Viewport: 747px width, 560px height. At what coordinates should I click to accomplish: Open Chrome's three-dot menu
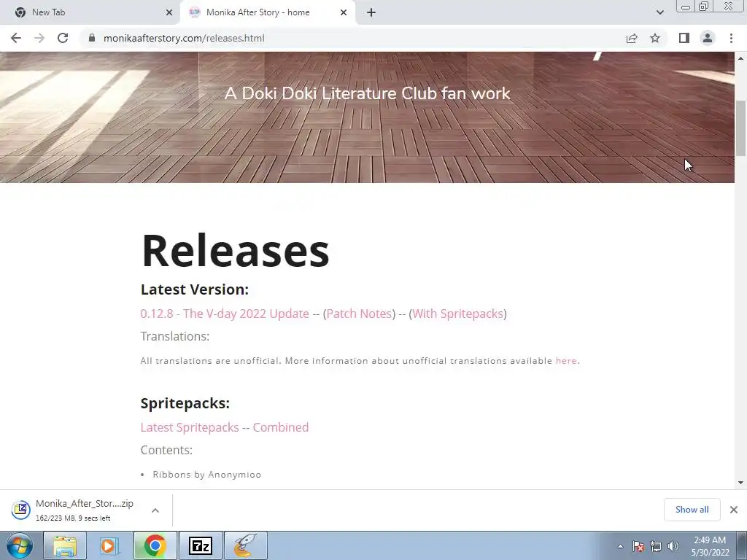[731, 38]
